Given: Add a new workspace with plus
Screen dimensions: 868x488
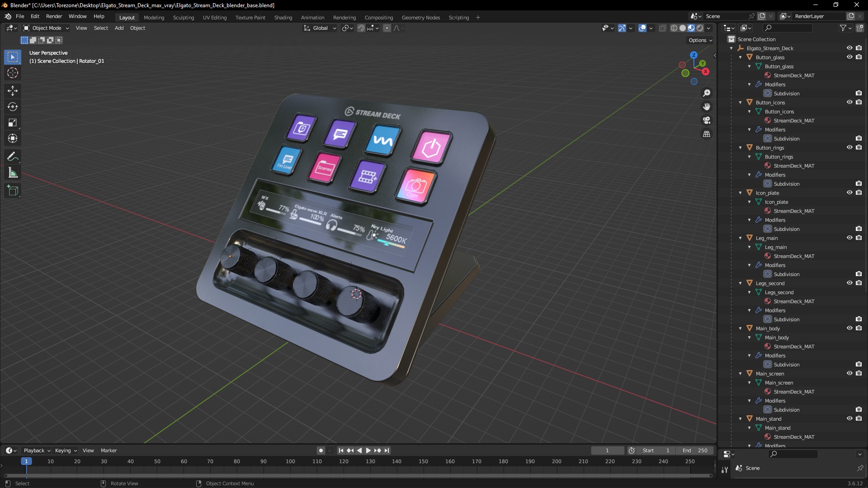Looking at the screenshot, I should coord(478,18).
